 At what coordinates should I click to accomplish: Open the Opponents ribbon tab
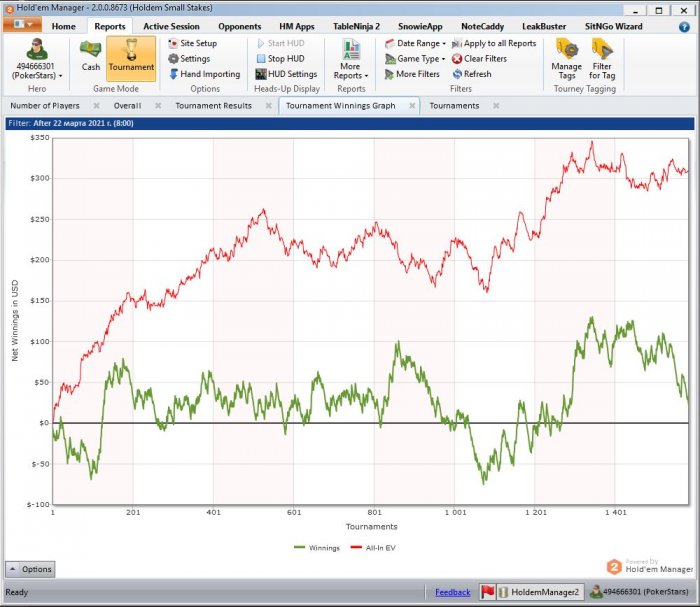point(239,26)
